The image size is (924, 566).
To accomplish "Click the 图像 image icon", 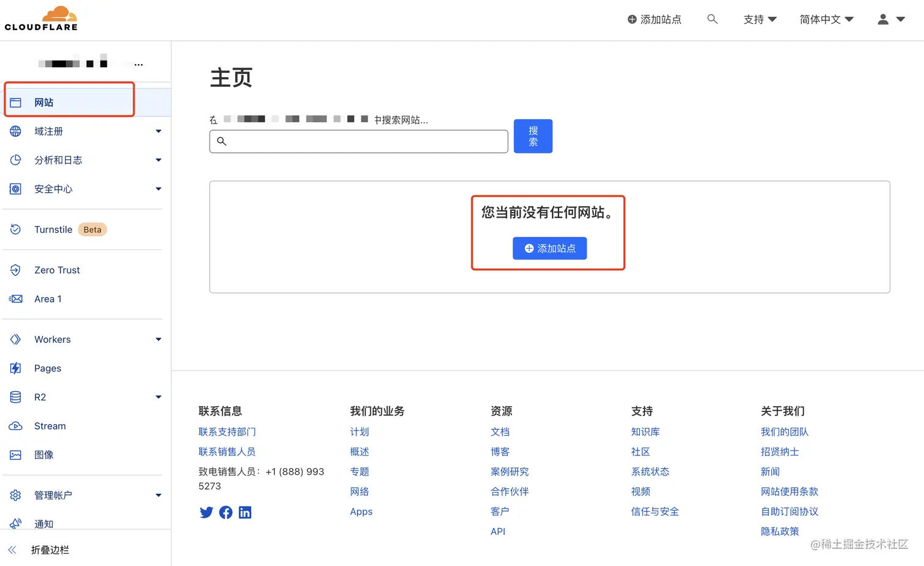I will click(x=16, y=455).
